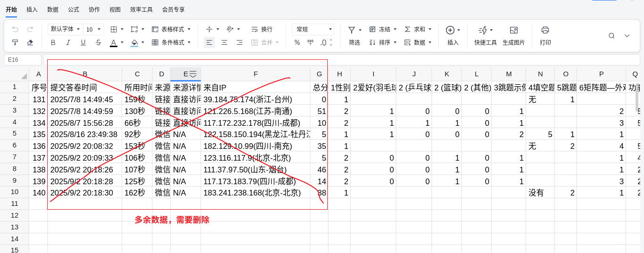Click the border style pen icon
Viewport: 644px width, 253px height.
134,29
